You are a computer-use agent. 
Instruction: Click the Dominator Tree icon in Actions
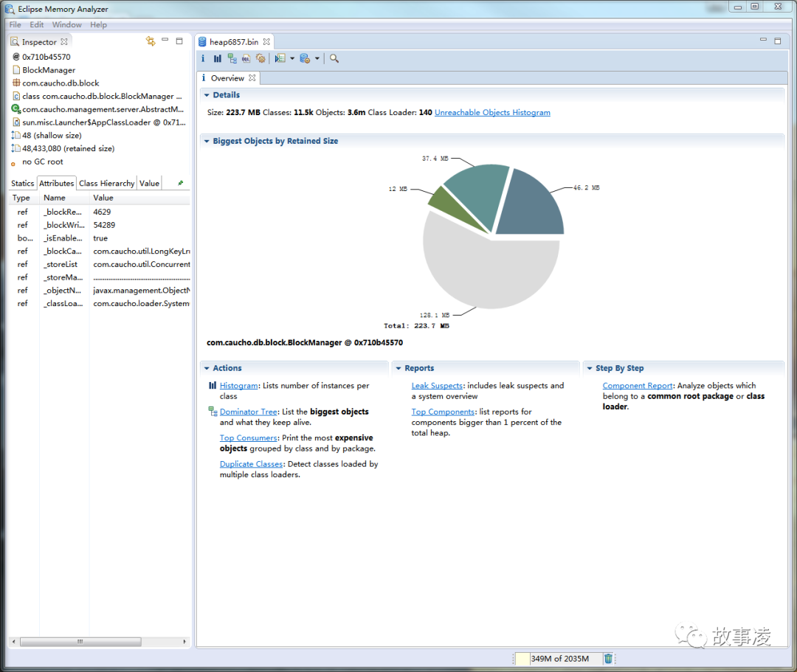[x=213, y=412]
